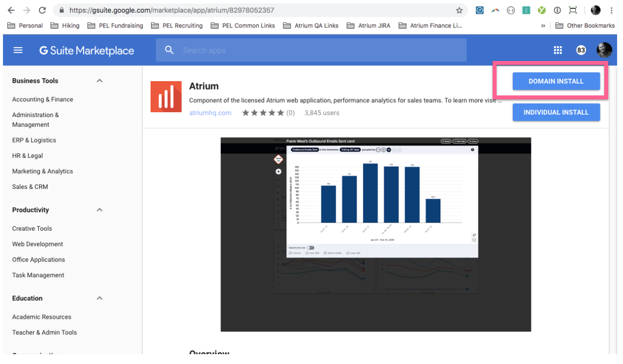This screenshot has width=623, height=364.
Task: Open the Personal bookmarks folder
Action: pos(25,26)
